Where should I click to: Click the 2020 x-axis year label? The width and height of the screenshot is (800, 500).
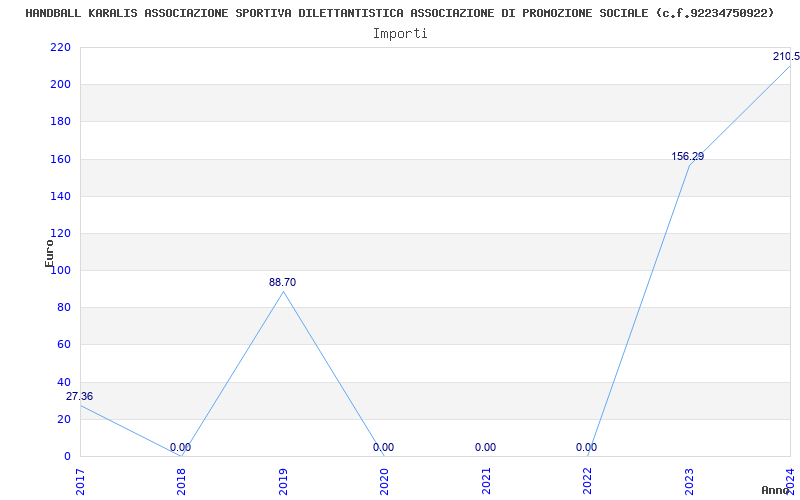pos(384,482)
